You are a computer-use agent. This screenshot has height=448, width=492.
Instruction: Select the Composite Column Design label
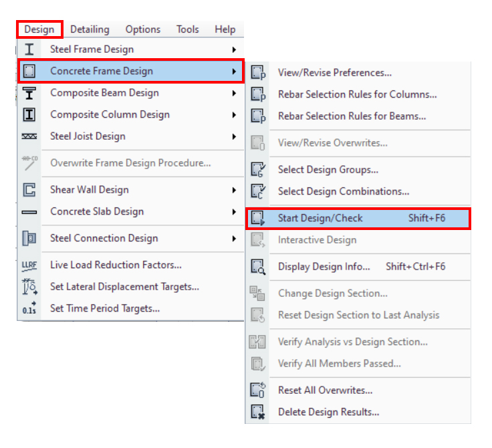tap(110, 114)
